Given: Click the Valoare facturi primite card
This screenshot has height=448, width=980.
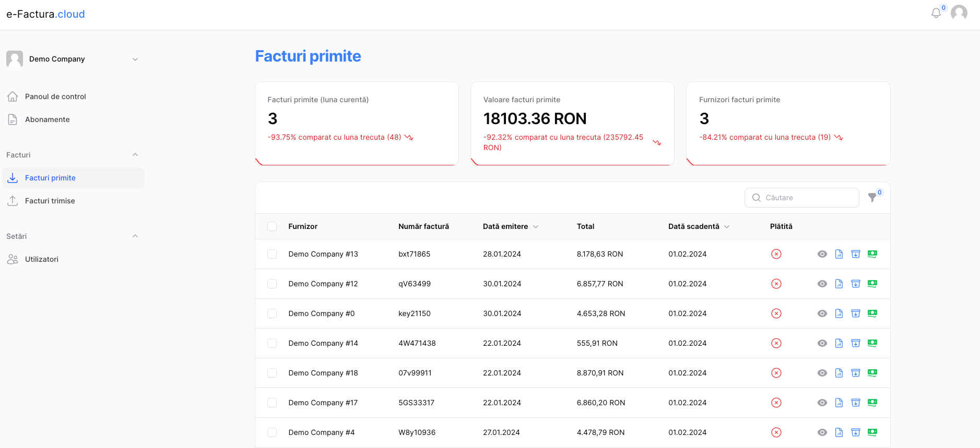Looking at the screenshot, I should [572, 124].
